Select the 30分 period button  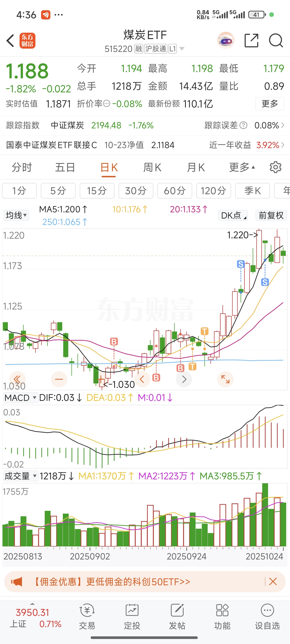[136, 191]
